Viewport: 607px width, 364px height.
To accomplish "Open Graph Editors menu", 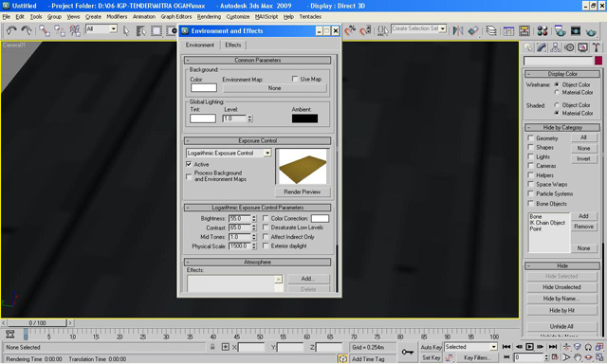I will [176, 17].
